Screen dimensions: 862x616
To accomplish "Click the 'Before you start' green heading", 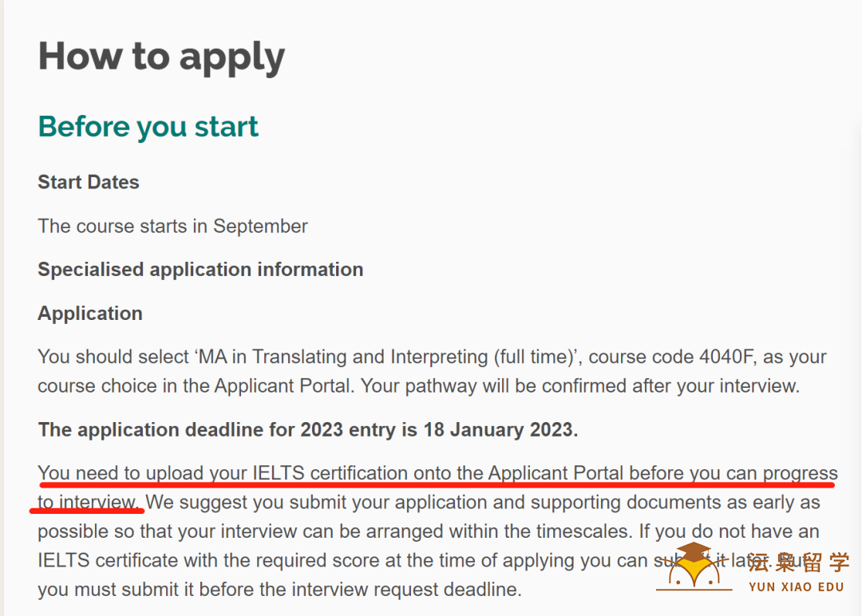I will point(148,127).
